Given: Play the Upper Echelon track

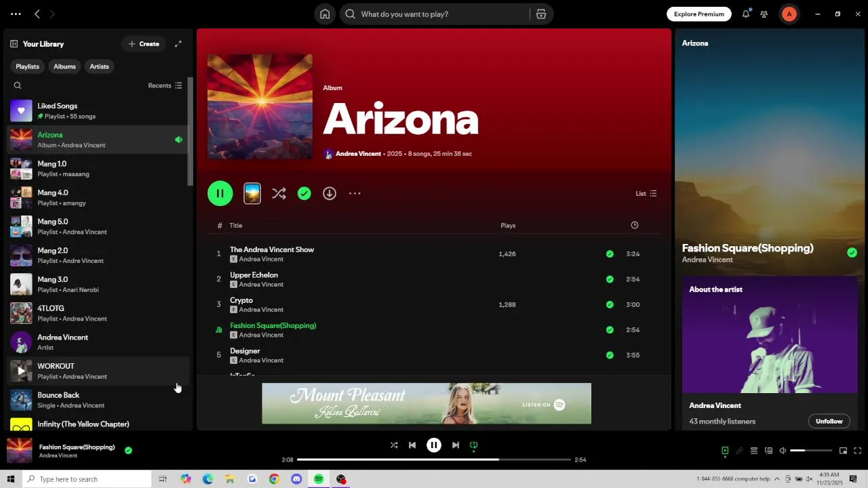Looking at the screenshot, I should (434, 279).
